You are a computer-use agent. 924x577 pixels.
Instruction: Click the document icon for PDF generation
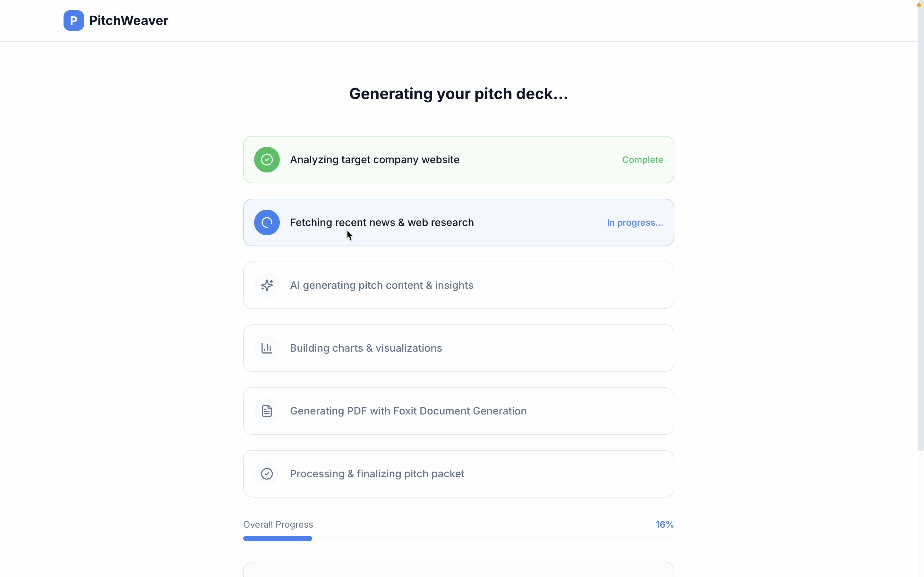click(267, 411)
